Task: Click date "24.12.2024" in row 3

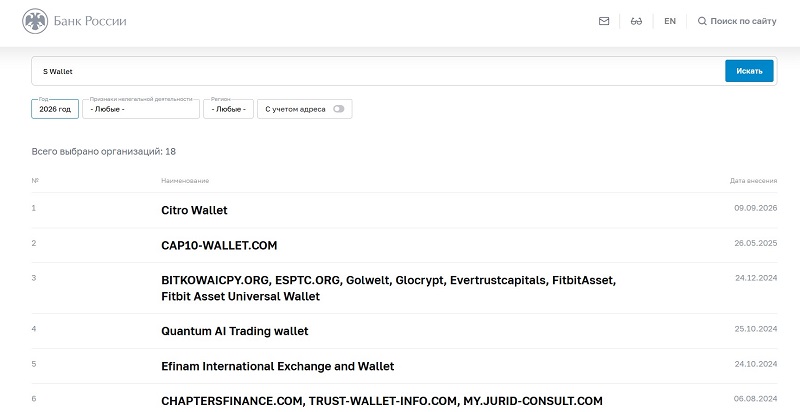Action: tap(756, 278)
